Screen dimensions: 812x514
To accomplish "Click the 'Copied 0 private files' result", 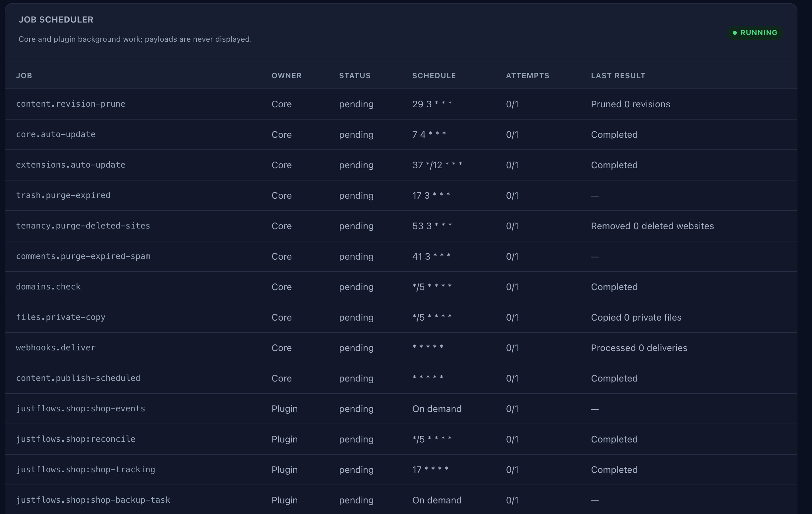I will (x=636, y=318).
